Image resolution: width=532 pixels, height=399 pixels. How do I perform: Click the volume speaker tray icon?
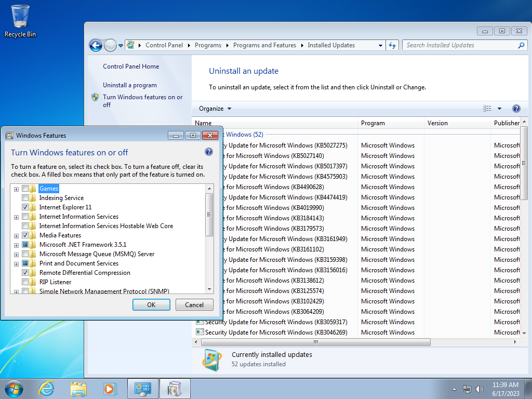(x=479, y=389)
